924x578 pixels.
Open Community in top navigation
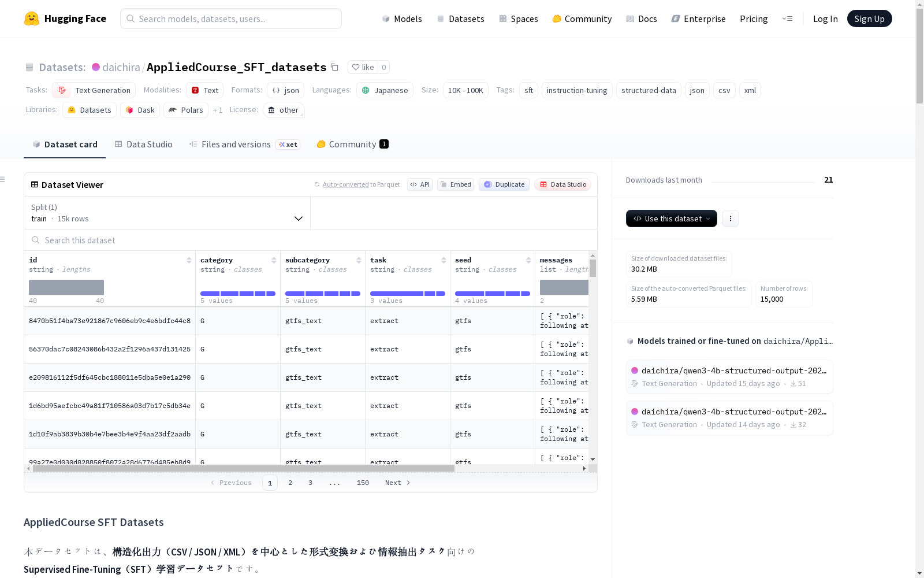tap(582, 18)
